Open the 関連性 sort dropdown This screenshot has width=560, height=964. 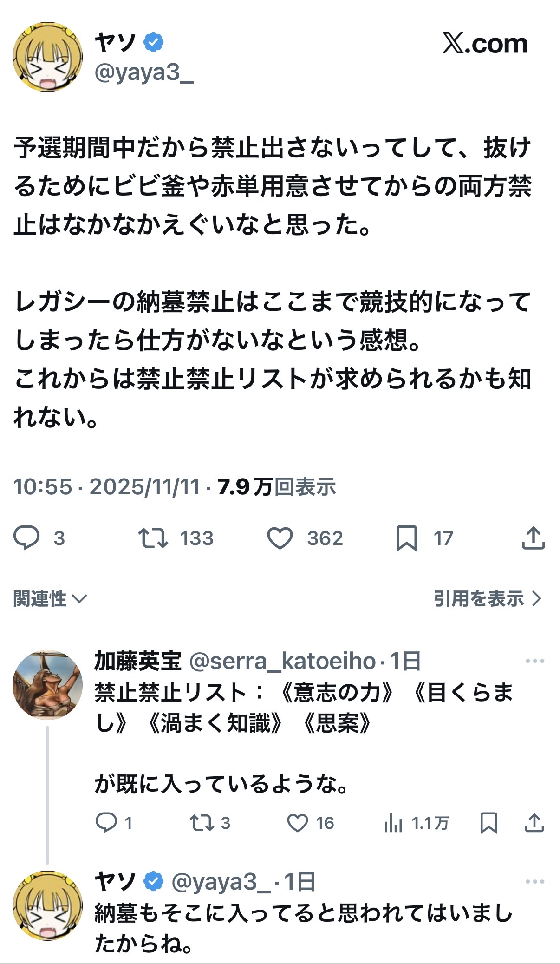click(x=50, y=599)
